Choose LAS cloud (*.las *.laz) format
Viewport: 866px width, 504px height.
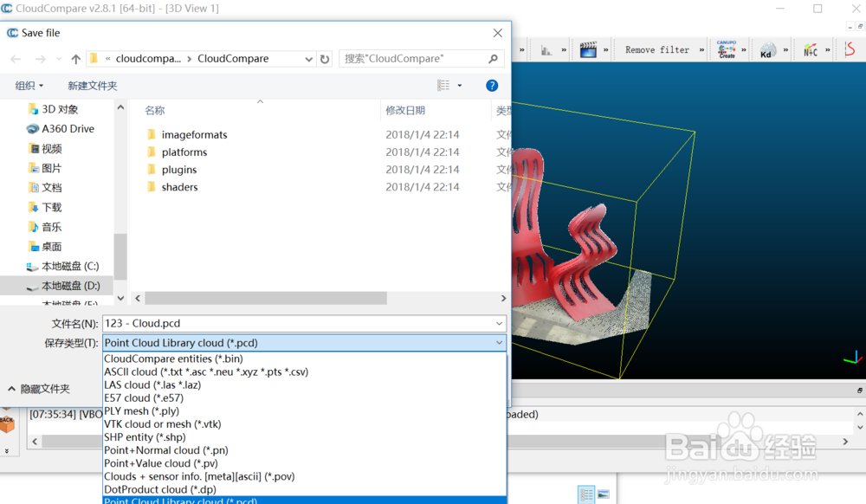point(304,384)
